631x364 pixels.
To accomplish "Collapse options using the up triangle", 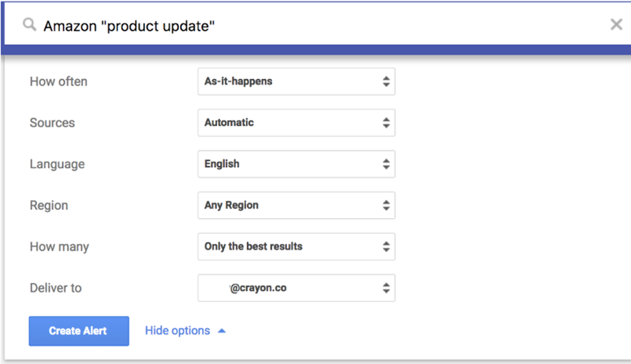I will pos(222,331).
